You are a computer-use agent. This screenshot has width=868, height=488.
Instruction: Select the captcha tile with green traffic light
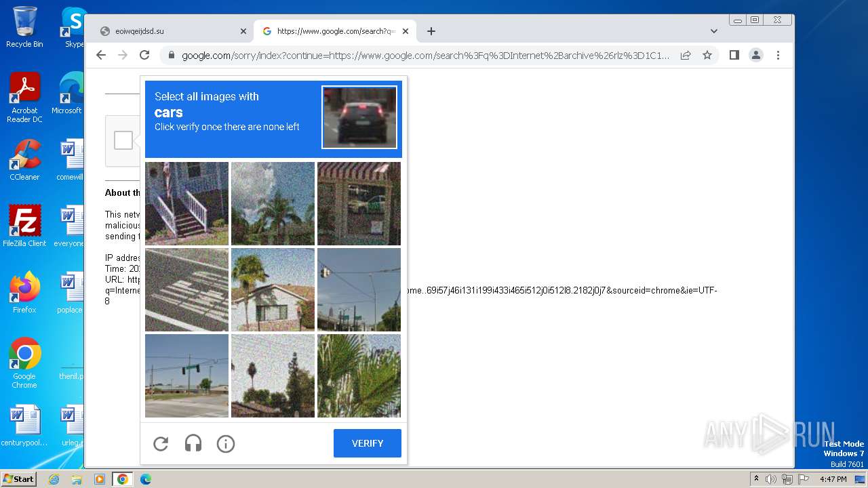186,375
